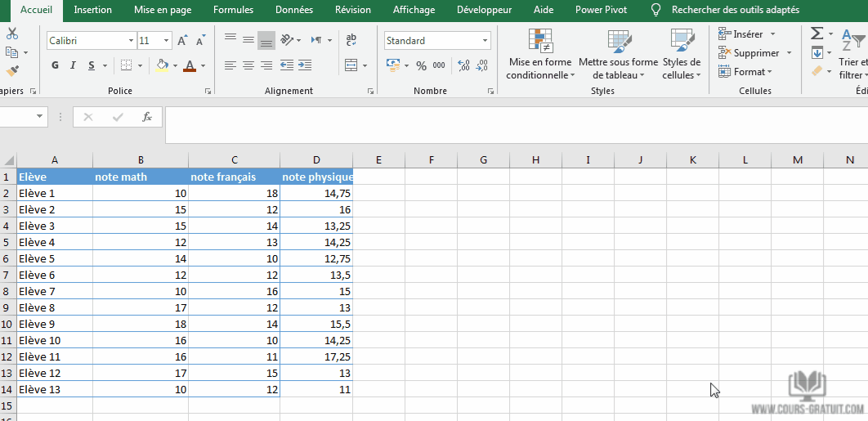Screen dimensions: 868x421
Task: Click the increase indent icon
Action: click(x=305, y=65)
